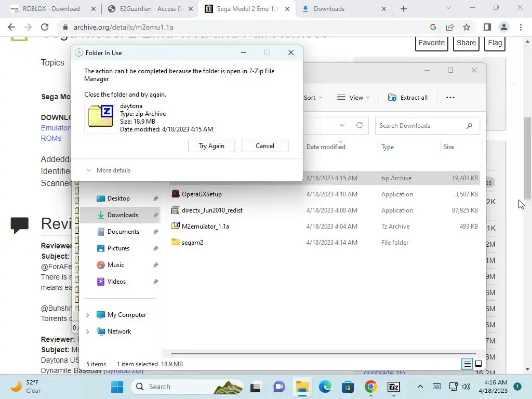The image size is (532, 399).
Task: Expand Network tree node
Action: pyautogui.click(x=87, y=332)
